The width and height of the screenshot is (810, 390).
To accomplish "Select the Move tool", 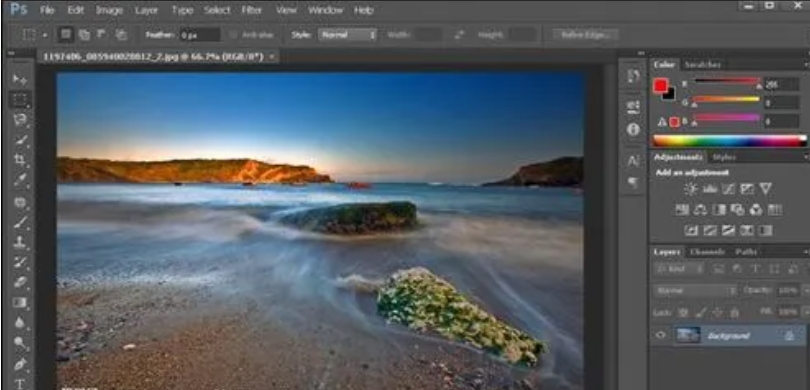I will pos(20,80).
